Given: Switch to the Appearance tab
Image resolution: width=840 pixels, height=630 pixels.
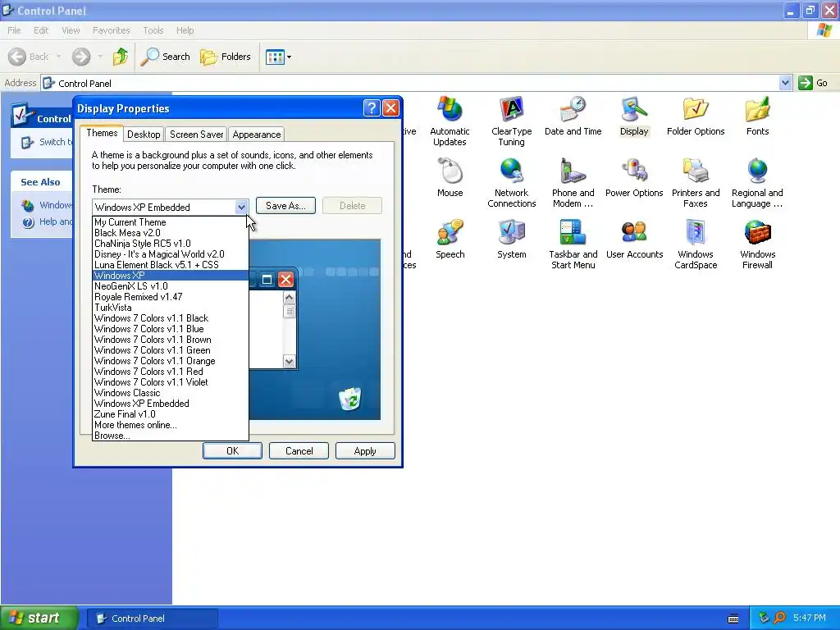Looking at the screenshot, I should pyautogui.click(x=256, y=135).
